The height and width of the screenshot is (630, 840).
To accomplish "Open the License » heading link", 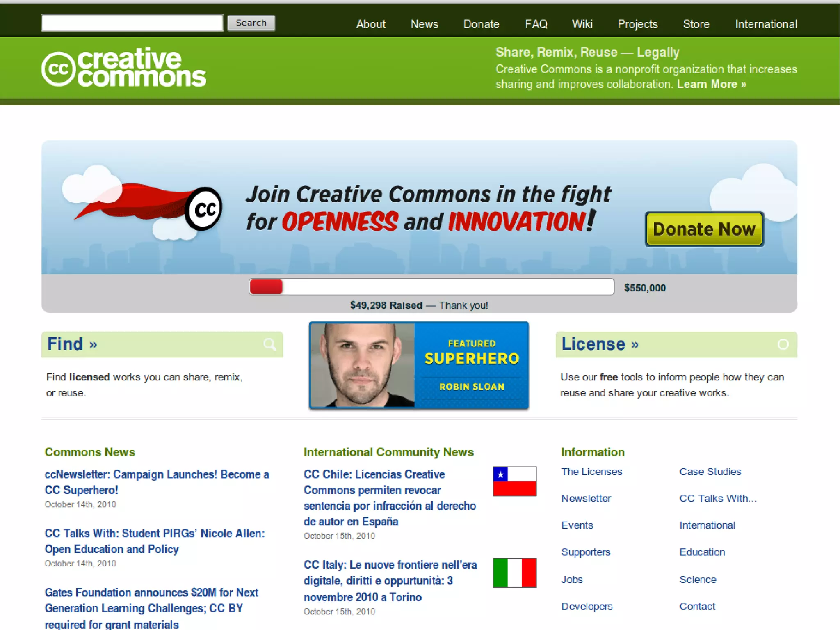I will (x=600, y=344).
